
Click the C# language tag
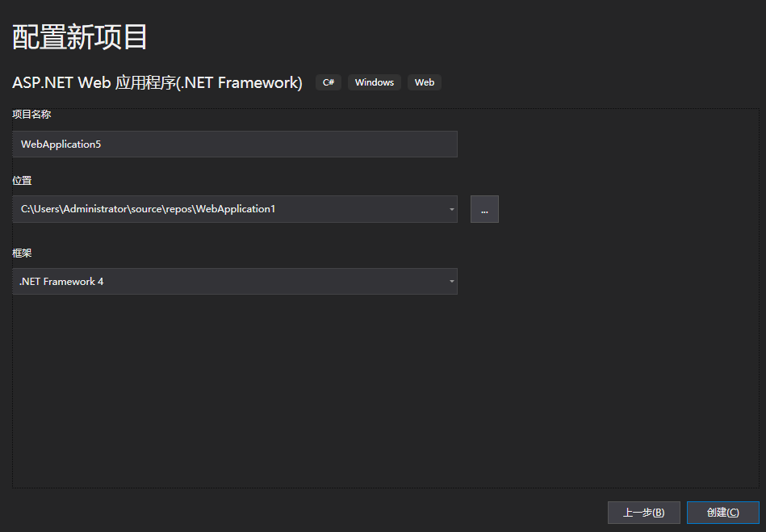coord(329,82)
